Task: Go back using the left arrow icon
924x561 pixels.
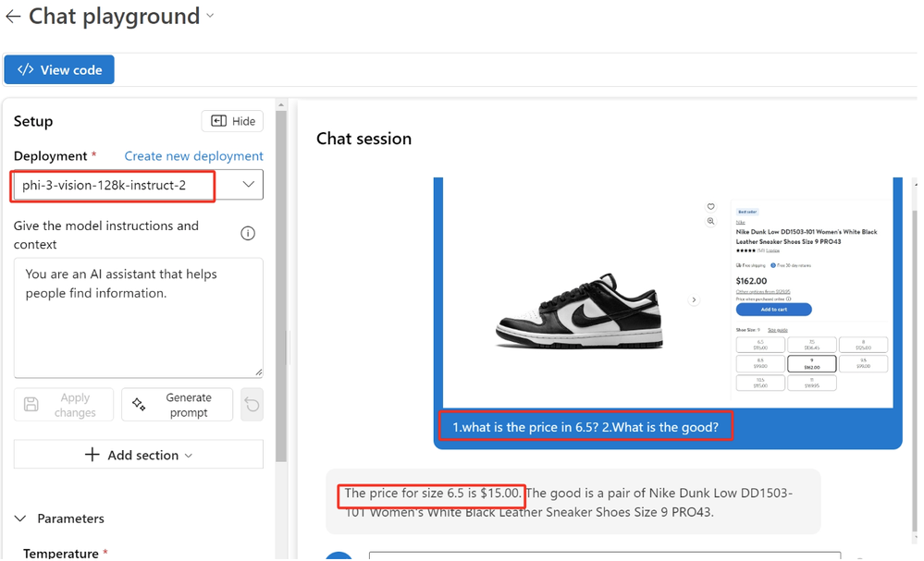Action: pos(13,17)
